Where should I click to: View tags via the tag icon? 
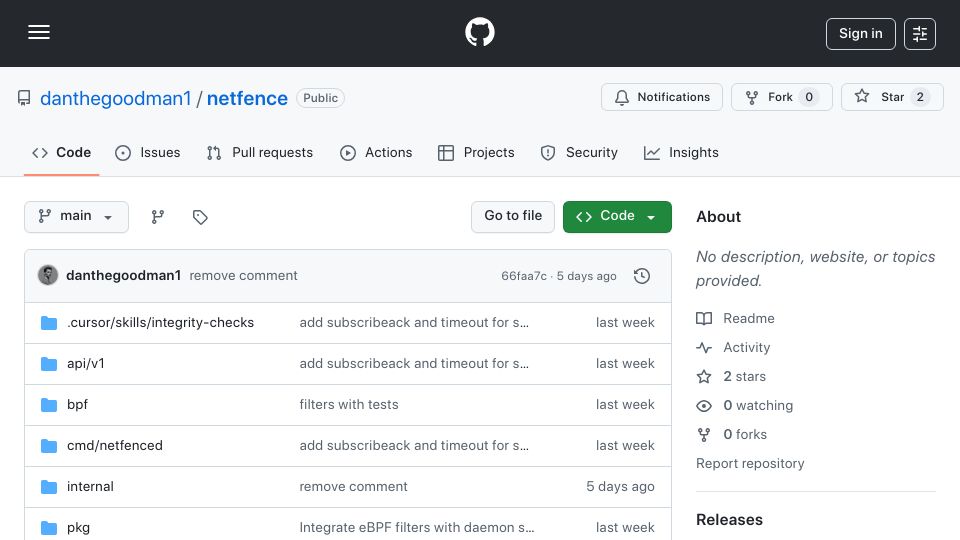point(200,217)
